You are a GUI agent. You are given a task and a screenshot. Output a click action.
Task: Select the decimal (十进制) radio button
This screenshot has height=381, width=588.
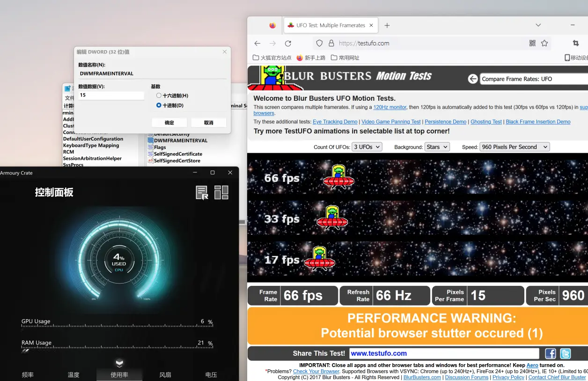click(159, 105)
